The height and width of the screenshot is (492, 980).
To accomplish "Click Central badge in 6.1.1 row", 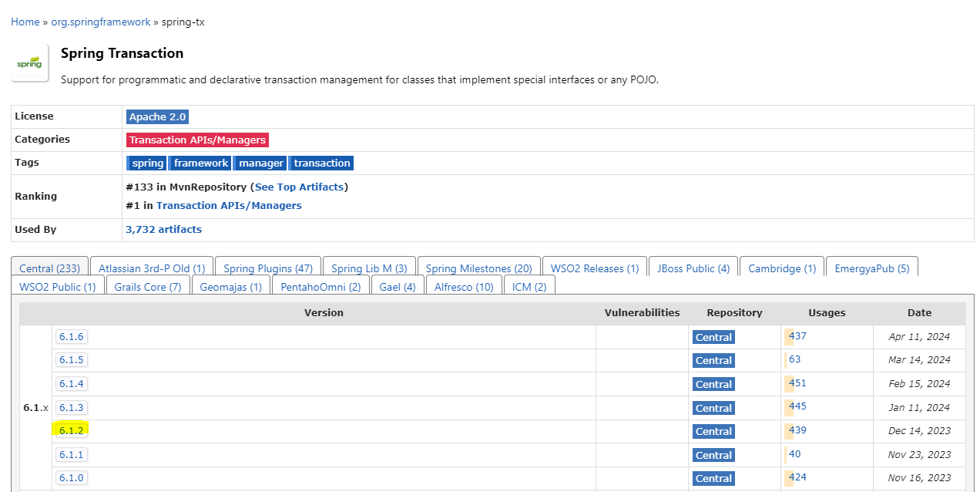I will pyautogui.click(x=713, y=455).
